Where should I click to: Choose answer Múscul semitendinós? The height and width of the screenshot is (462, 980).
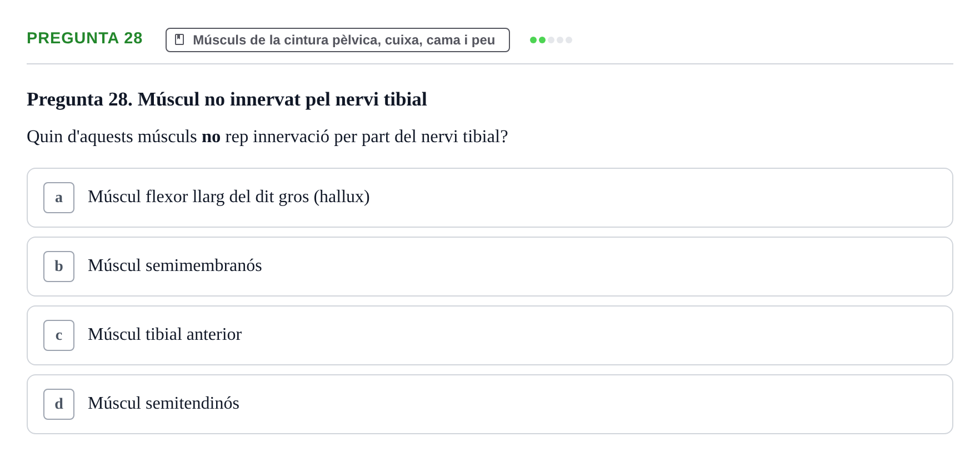coord(490,404)
